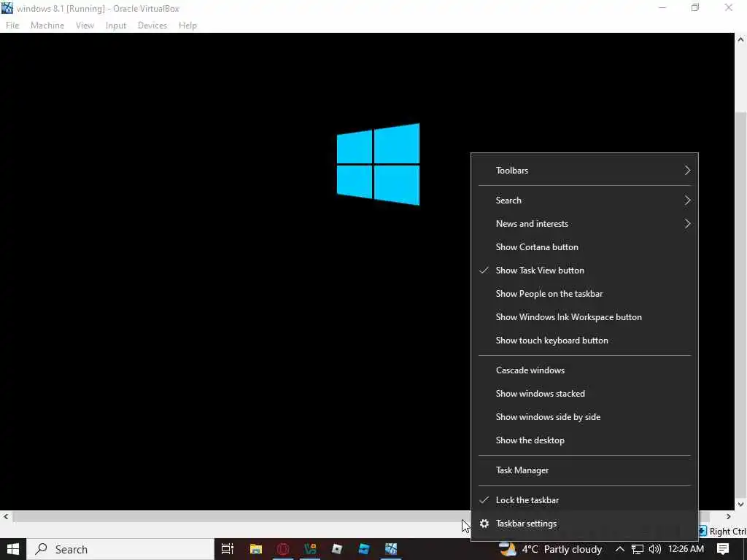This screenshot has width=747, height=560.
Task: Select Show the desktop
Action: tap(584, 440)
